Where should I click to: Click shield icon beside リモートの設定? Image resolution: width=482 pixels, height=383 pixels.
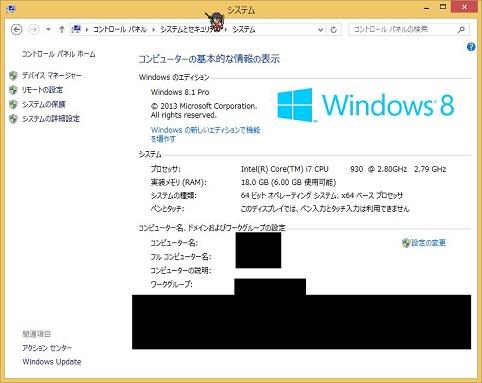click(x=13, y=90)
